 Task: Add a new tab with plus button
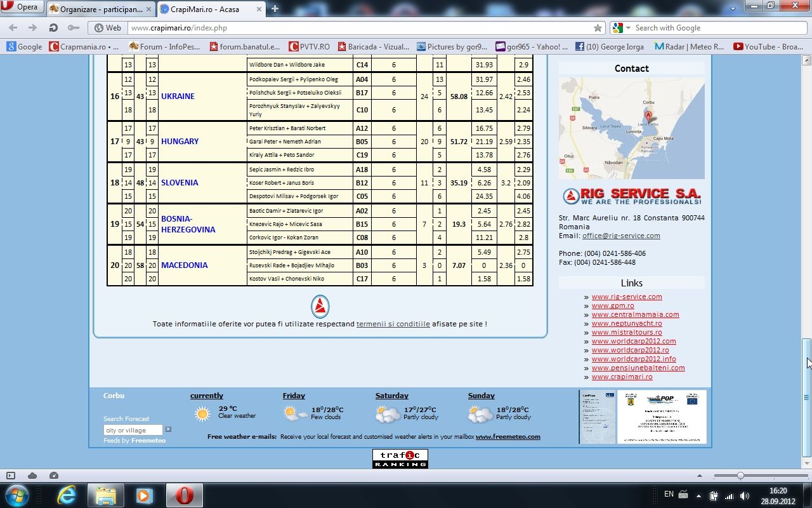pos(275,8)
